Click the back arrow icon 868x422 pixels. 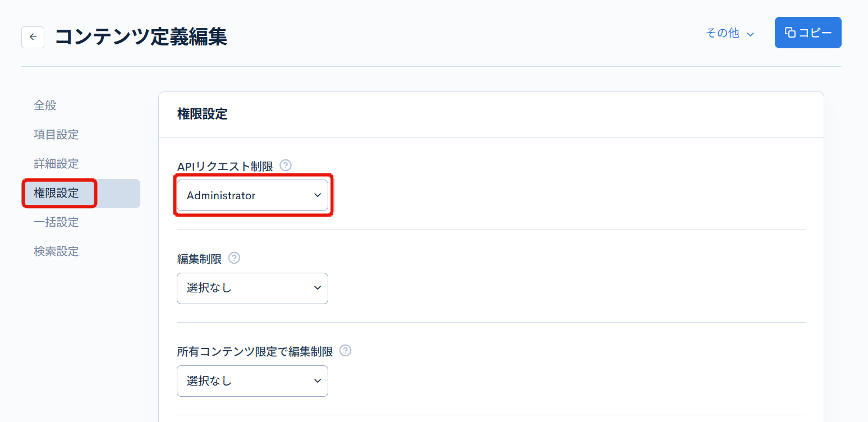[33, 37]
